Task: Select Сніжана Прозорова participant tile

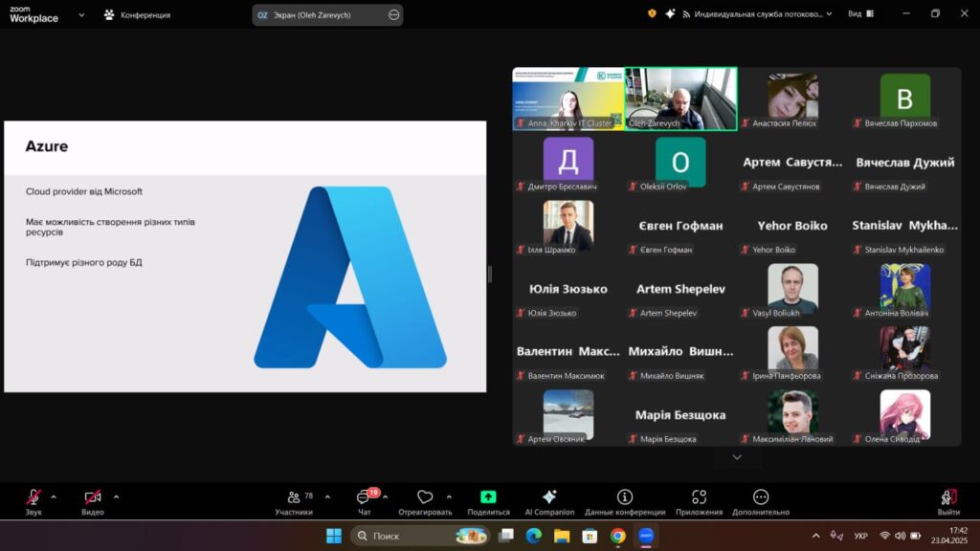Action: coord(905,352)
